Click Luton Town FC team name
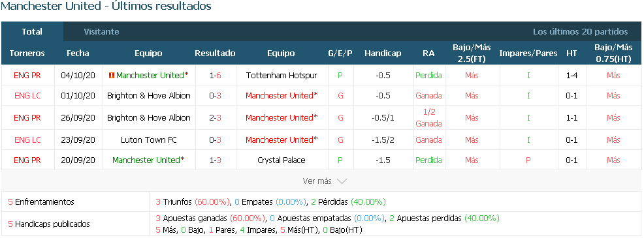Image resolution: width=644 pixels, height=238 pixels. (x=149, y=140)
